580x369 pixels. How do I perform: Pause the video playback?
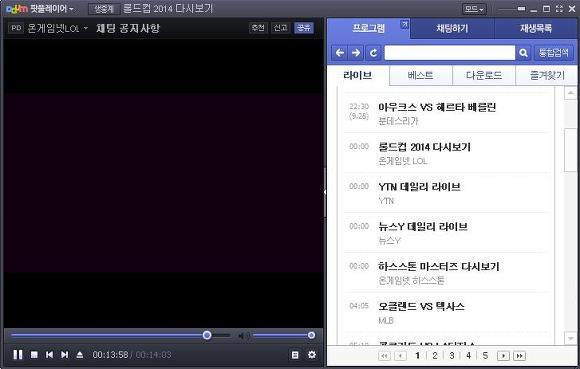click(17, 355)
